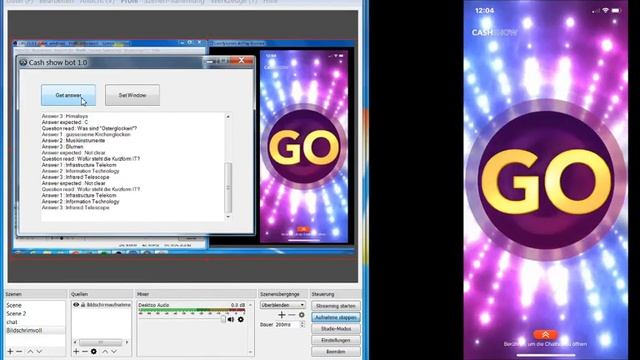Image resolution: width=640 pixels, height=360 pixels.
Task: Click the Beenden button
Action: point(336,351)
